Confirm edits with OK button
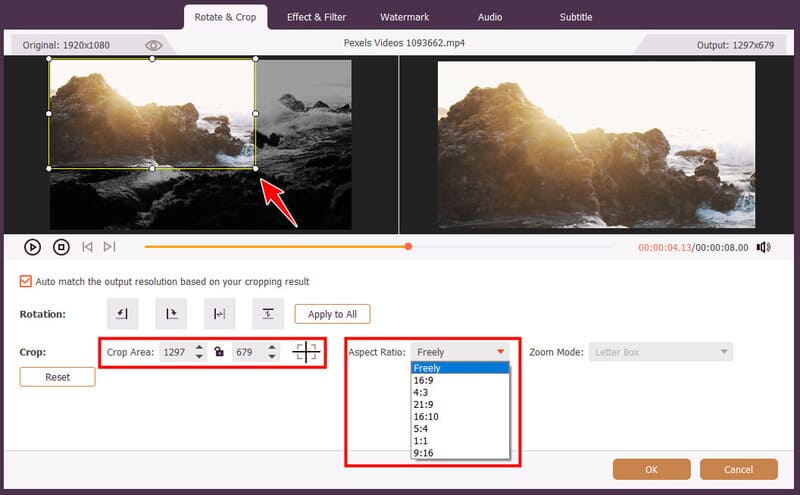The height and width of the screenshot is (495, 800). (652, 469)
